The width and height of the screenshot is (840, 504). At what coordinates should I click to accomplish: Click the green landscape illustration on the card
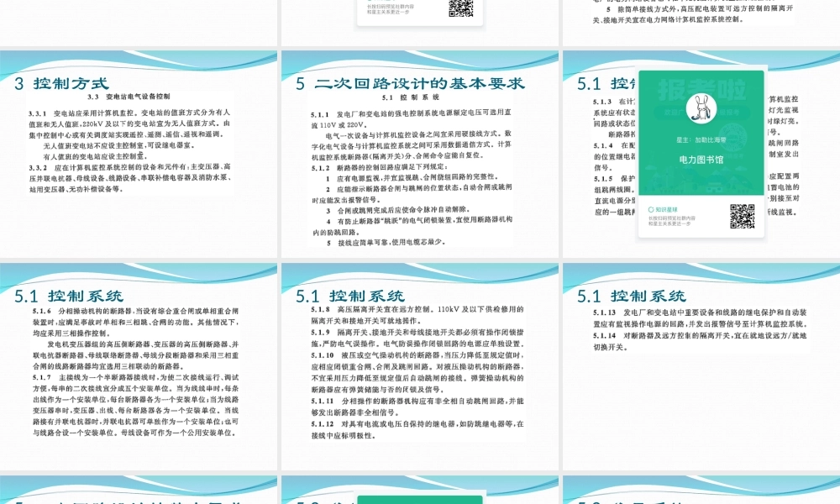point(700,185)
